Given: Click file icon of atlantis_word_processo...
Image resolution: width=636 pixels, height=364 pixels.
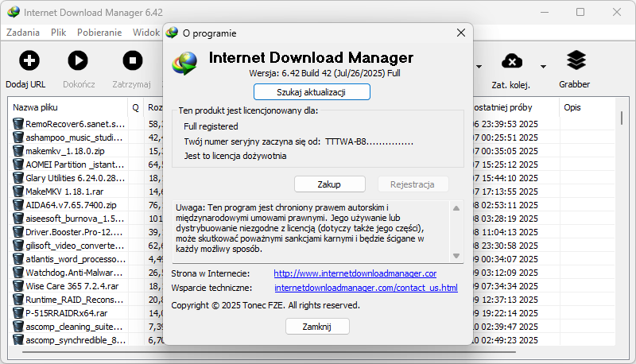Looking at the screenshot, I should coord(17,259).
